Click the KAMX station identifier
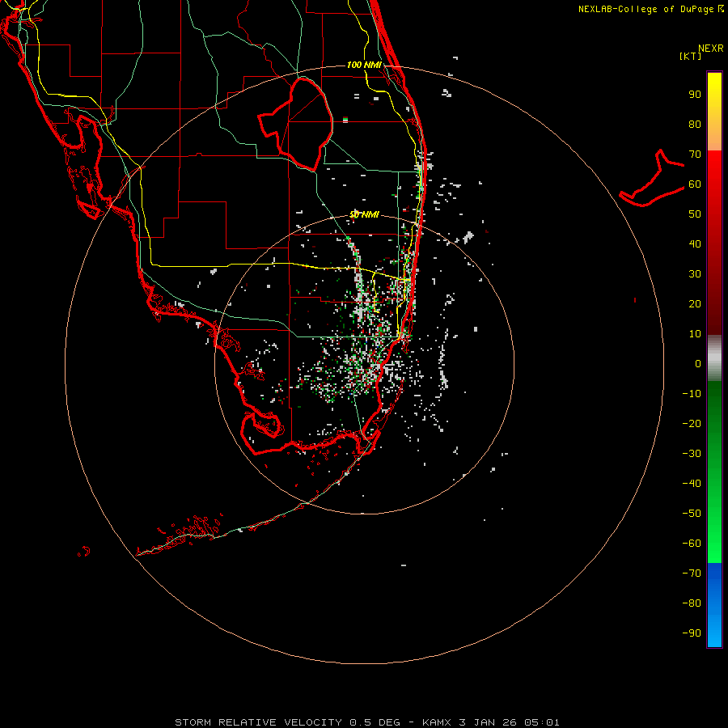This screenshot has width=728, height=728. pos(438,722)
